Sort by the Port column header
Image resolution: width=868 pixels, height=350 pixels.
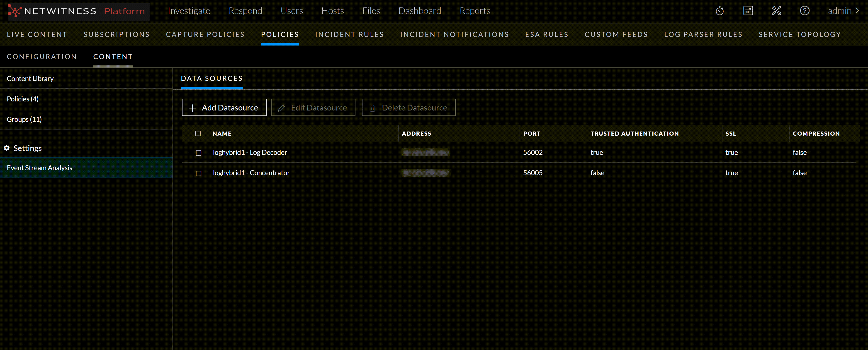click(x=531, y=134)
